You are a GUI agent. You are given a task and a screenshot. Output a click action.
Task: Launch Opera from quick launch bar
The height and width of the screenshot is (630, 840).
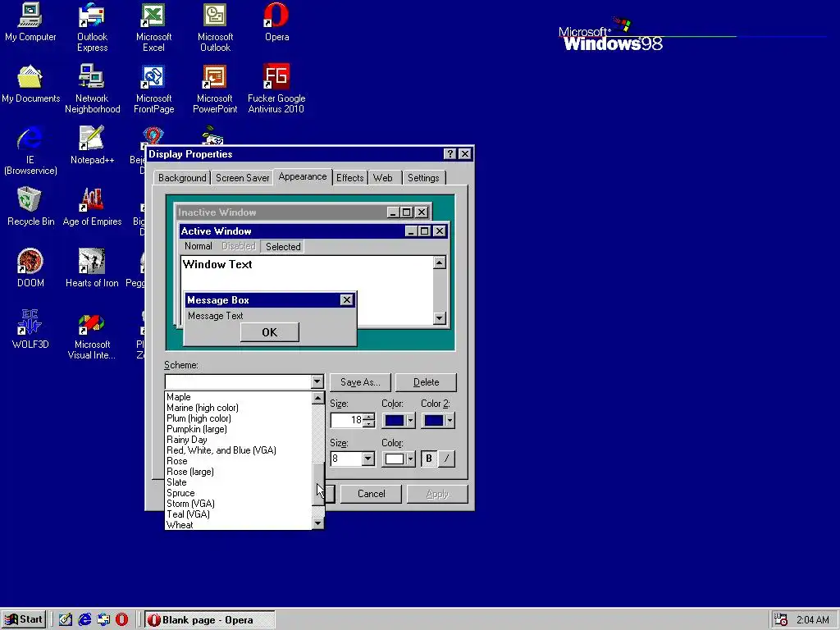pyautogui.click(x=122, y=620)
